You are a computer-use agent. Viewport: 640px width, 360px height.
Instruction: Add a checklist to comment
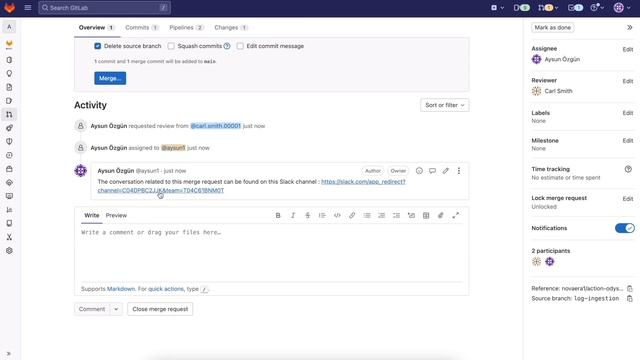(x=396, y=216)
